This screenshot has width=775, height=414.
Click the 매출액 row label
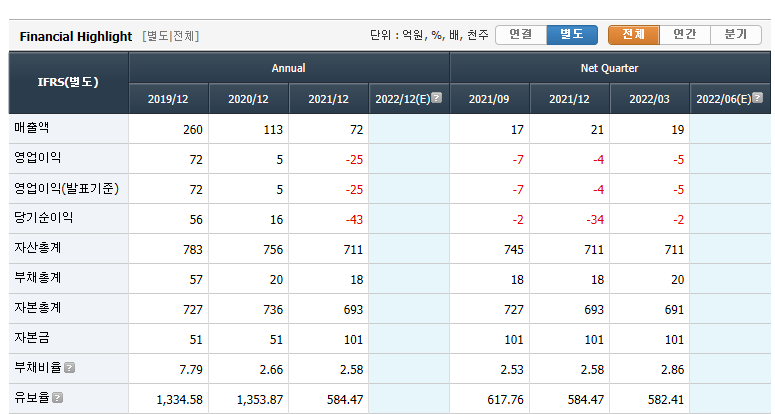coord(32,128)
